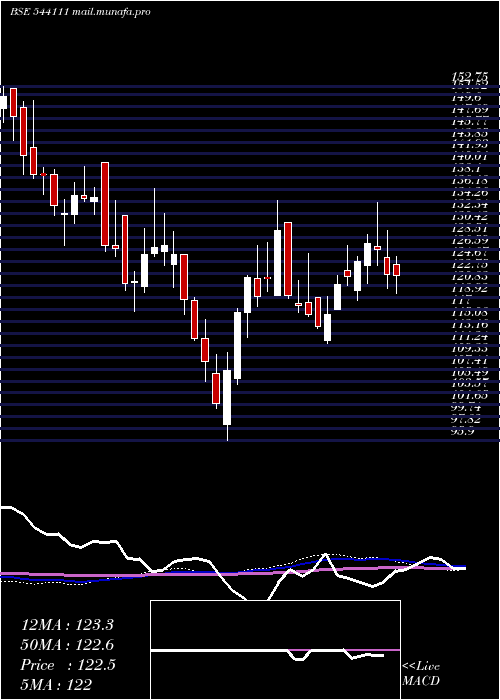
Task: Click the 101.65 price axis label
Action: click(x=470, y=396)
